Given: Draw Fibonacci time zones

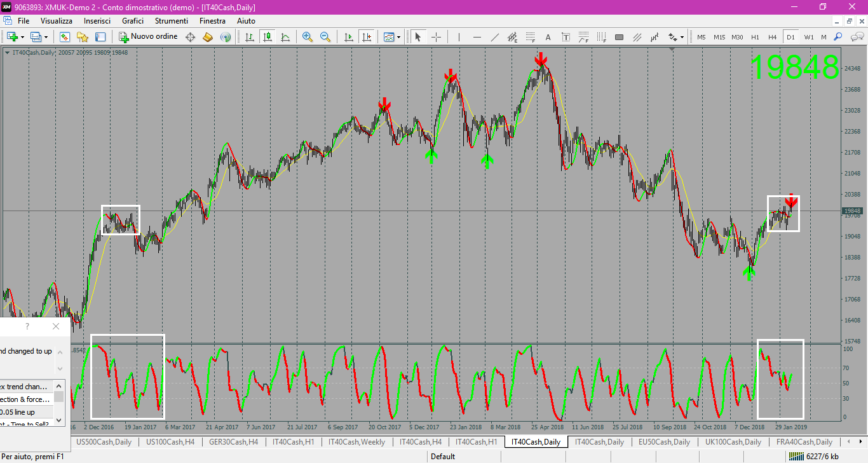Looking at the screenshot, I should pos(601,37).
